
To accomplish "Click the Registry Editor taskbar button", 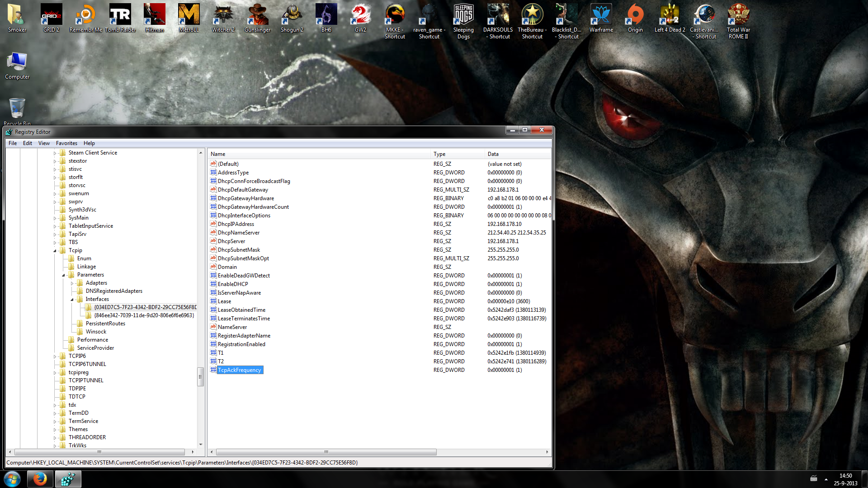I will (x=68, y=479).
